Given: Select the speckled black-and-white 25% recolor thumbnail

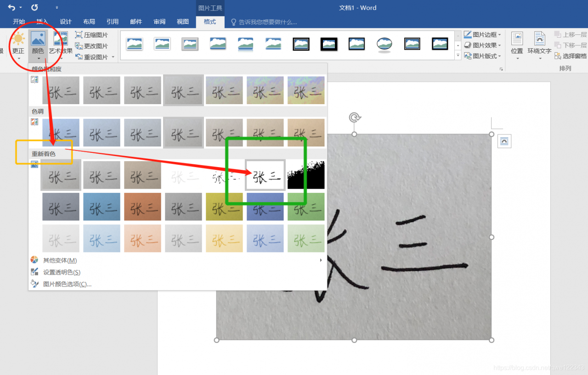Looking at the screenshot, I should pos(224,175).
